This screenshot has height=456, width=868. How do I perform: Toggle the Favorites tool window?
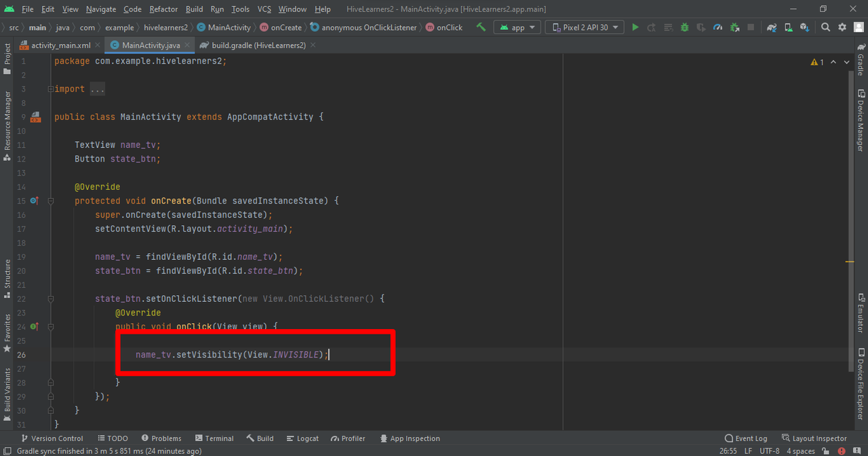(7, 332)
